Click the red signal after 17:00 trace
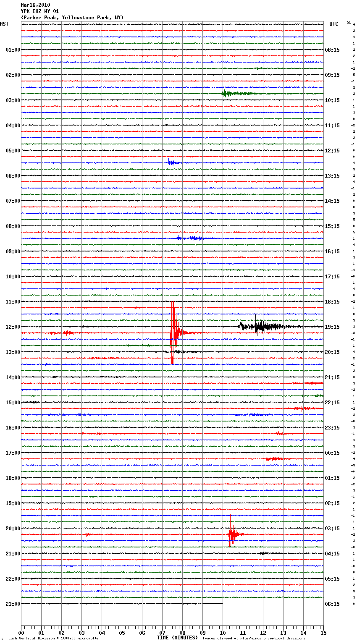The width and height of the screenshot is (357, 644). tap(275, 459)
